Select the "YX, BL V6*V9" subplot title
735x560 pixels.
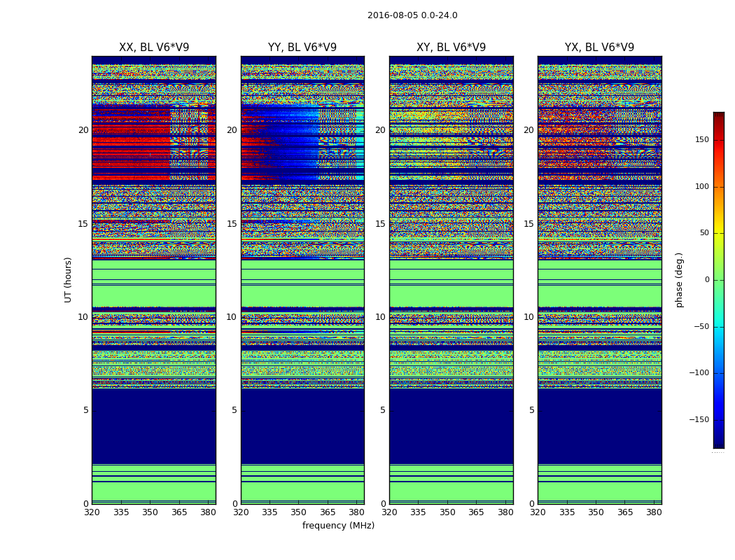click(x=599, y=48)
